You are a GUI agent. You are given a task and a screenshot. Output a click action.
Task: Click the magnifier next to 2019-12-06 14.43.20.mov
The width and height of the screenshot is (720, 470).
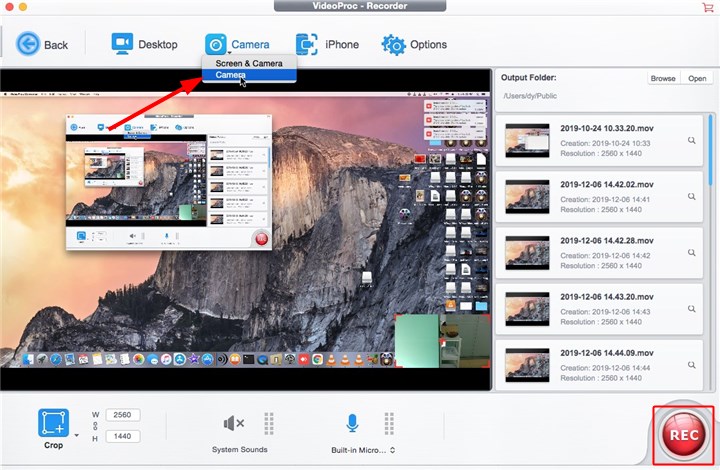[691, 309]
